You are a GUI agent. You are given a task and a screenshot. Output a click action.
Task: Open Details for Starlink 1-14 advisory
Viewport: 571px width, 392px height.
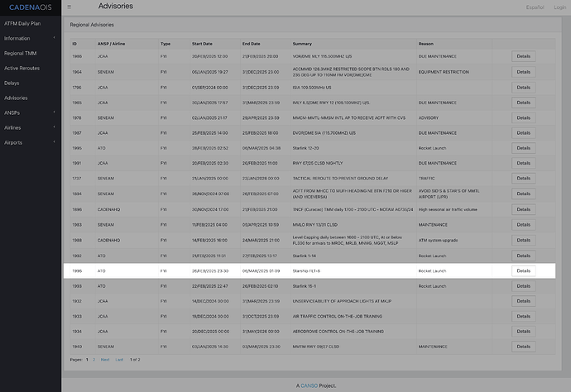tap(523, 256)
